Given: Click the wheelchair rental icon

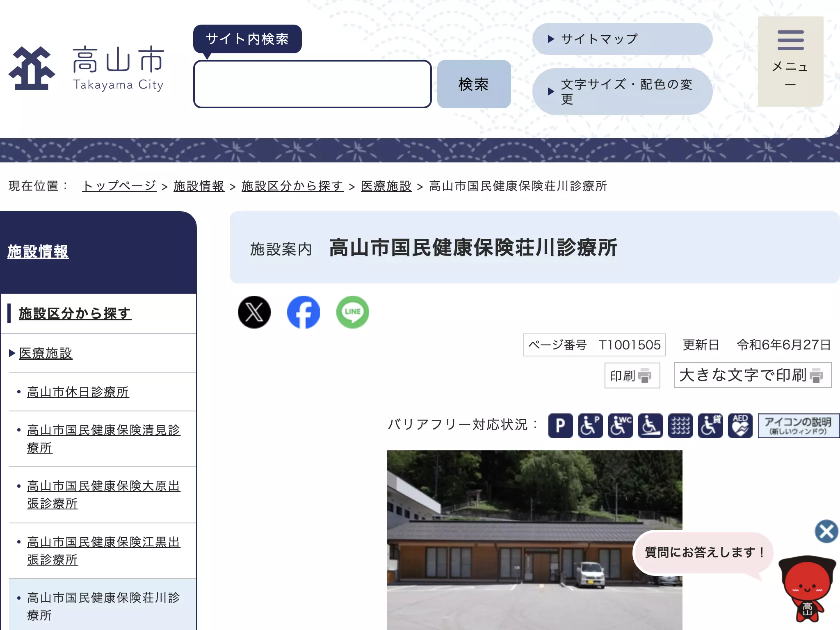Looking at the screenshot, I should 710,426.
